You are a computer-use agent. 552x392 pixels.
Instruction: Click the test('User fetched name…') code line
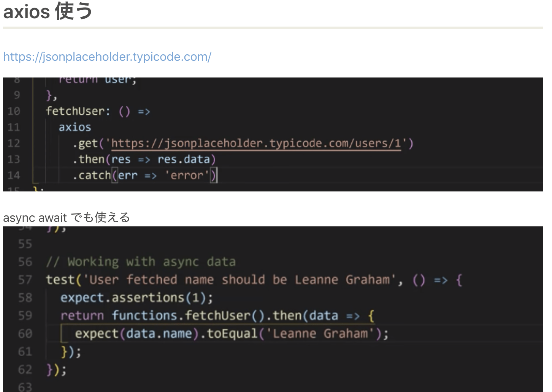pyautogui.click(x=254, y=280)
